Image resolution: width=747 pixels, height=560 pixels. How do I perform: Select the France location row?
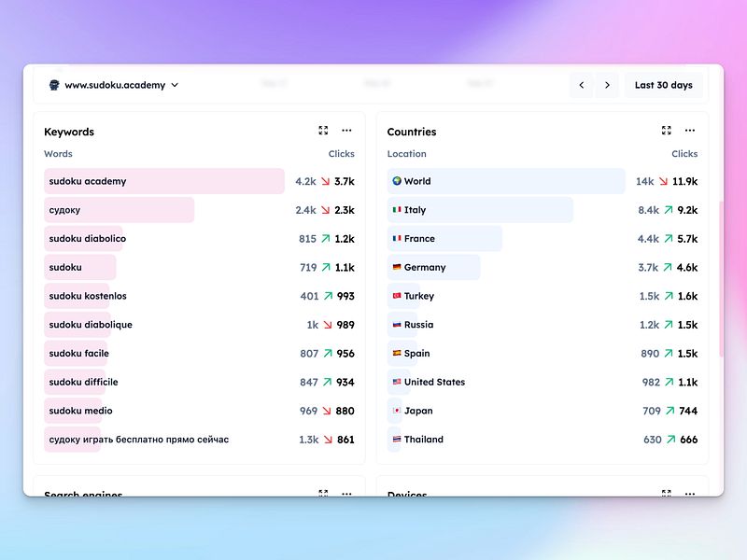click(x=543, y=239)
